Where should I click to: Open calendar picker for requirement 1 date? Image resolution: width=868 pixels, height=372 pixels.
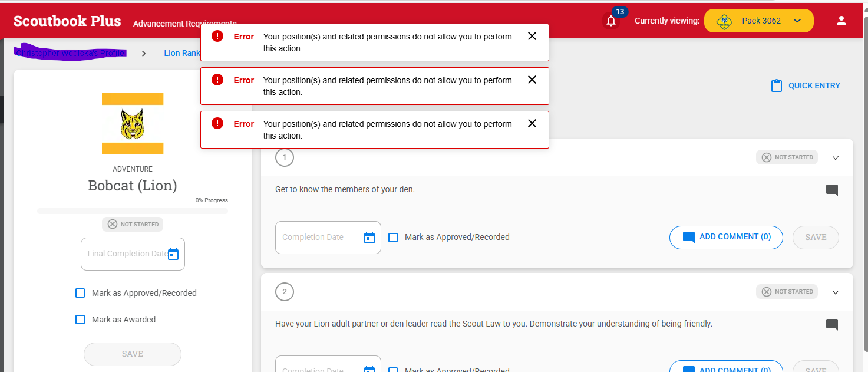pos(369,238)
